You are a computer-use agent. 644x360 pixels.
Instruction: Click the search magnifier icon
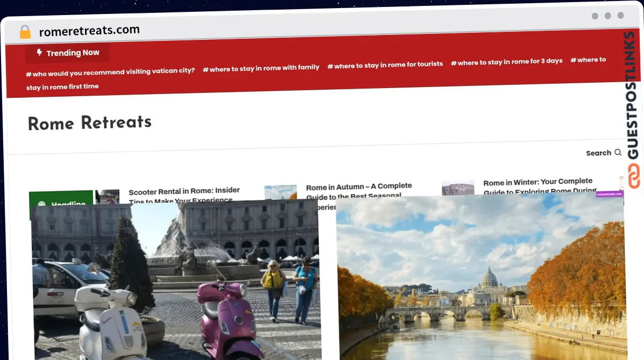pyautogui.click(x=618, y=153)
